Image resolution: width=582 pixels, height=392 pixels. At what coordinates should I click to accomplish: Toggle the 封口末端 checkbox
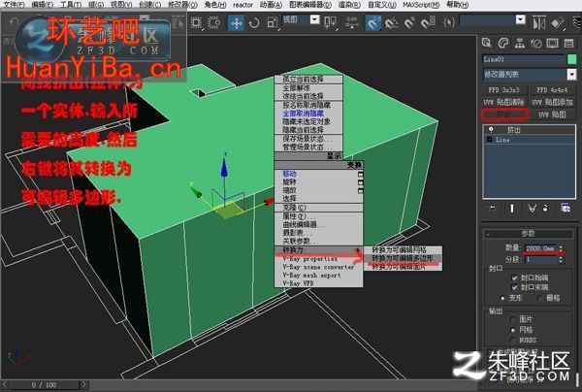514,287
